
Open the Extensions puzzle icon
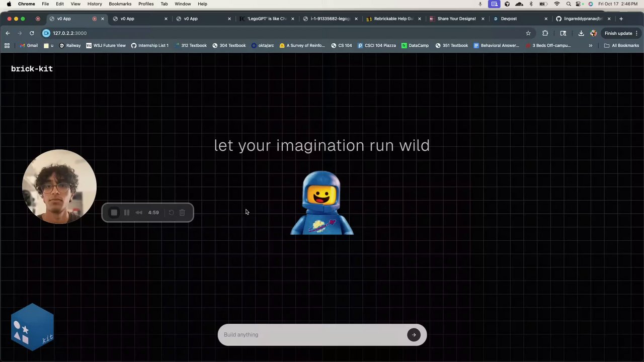tap(545, 33)
